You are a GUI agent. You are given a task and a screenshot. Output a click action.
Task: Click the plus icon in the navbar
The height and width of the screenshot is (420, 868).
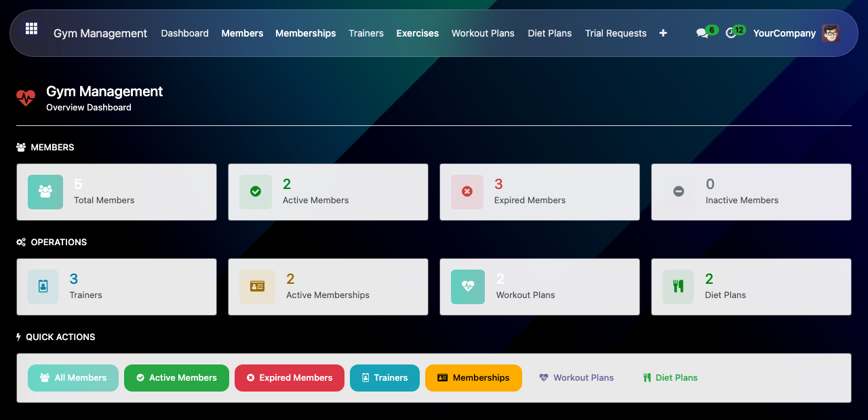click(x=663, y=33)
